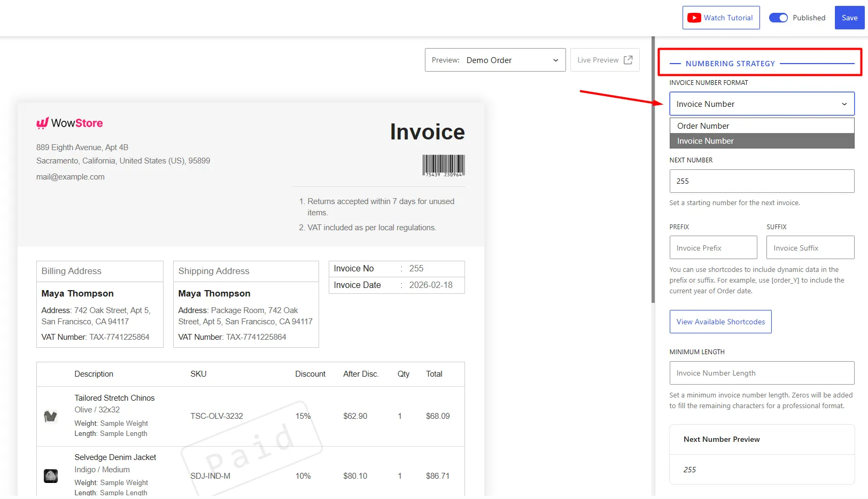The image size is (868, 499).
Task: Click the external link icon in Live Preview
Action: (x=628, y=60)
